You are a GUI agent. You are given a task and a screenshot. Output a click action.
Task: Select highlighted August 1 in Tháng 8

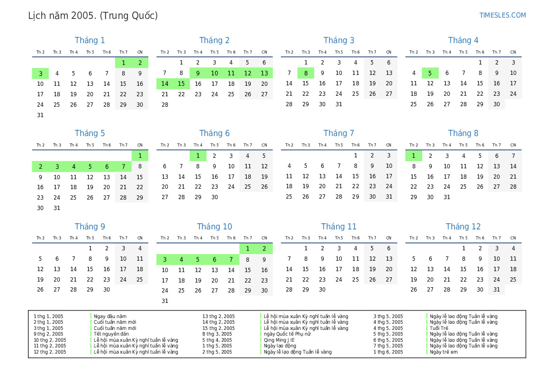(413, 156)
